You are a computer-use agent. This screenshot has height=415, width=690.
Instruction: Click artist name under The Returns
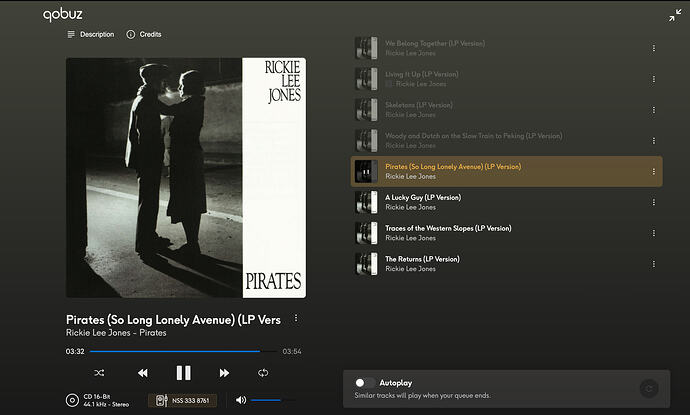click(x=410, y=269)
